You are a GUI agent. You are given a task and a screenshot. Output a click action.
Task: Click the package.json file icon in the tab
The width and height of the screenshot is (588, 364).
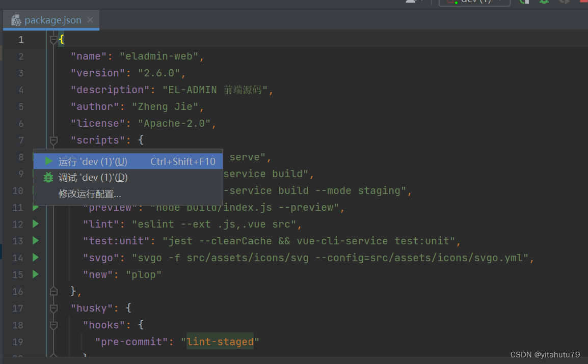pos(15,20)
